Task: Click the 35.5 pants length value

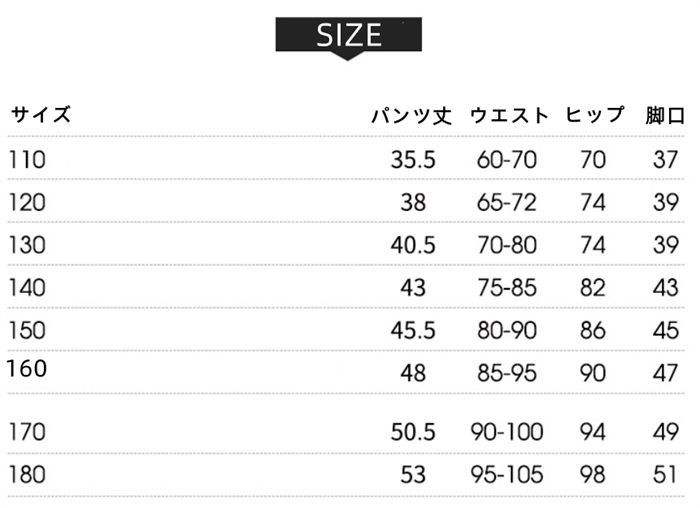Action: click(x=413, y=159)
